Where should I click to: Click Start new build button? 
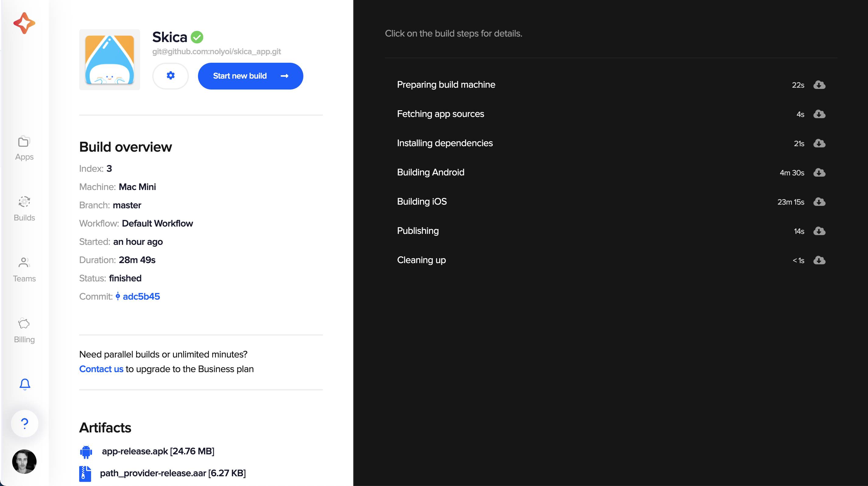(250, 76)
